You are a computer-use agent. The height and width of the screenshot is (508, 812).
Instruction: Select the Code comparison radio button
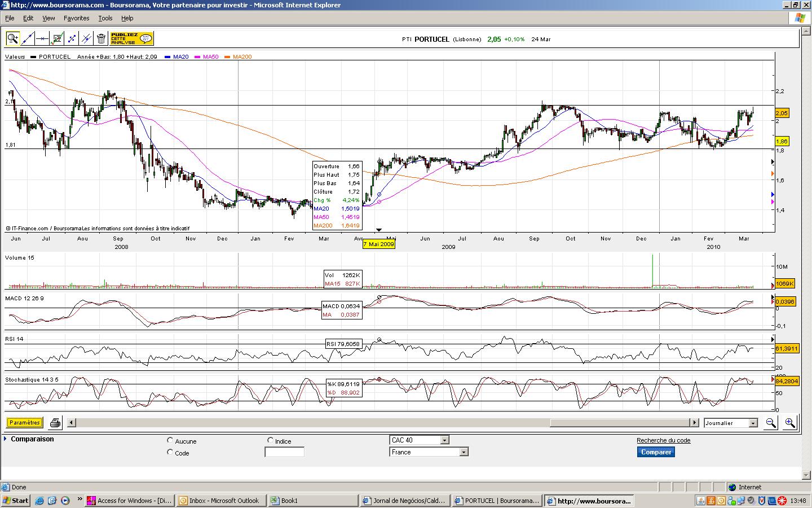pyautogui.click(x=170, y=452)
